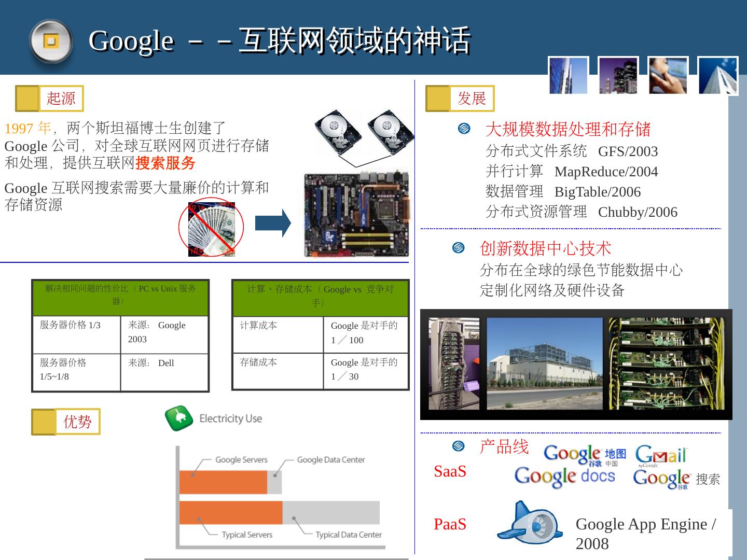This screenshot has height=560, width=747.
Task: Click the orange Google Servers chart bar
Action: coord(223,482)
